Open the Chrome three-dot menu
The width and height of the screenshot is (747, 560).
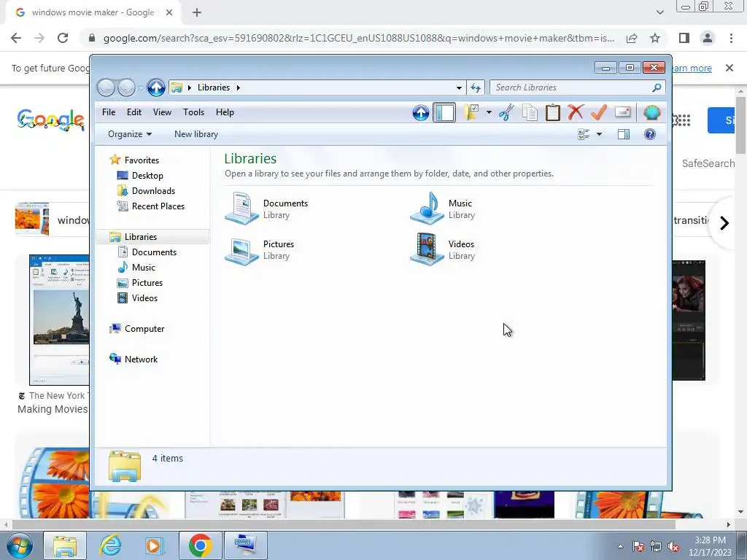[x=731, y=38]
